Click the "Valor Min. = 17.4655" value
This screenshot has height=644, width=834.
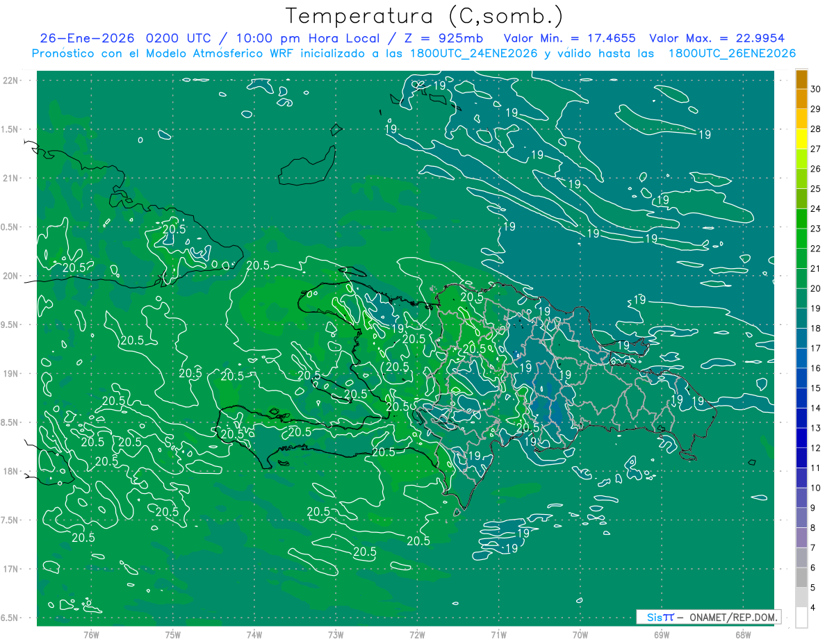[x=570, y=38]
